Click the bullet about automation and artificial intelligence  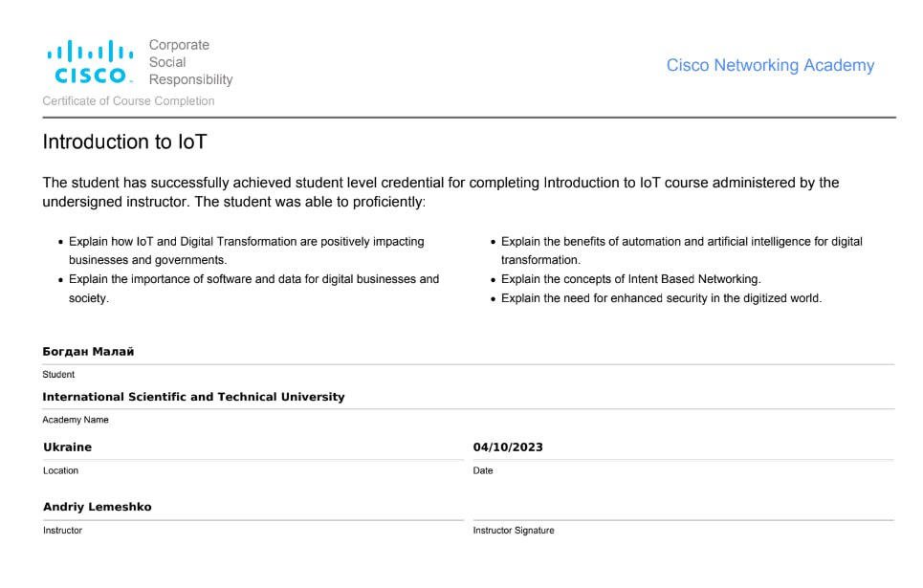(x=681, y=250)
